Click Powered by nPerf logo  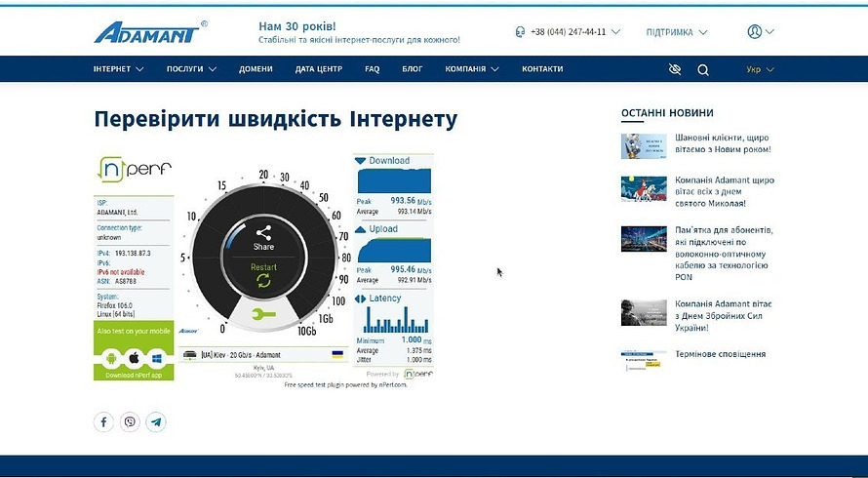[418, 374]
